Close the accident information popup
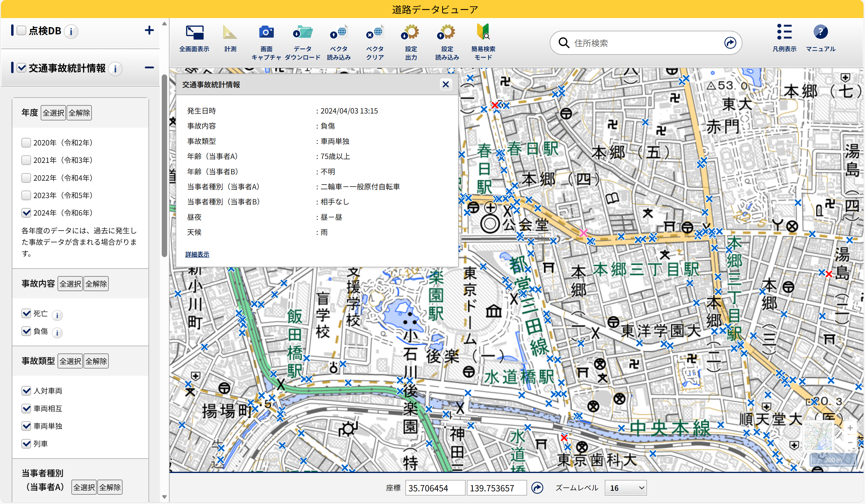 pos(445,84)
